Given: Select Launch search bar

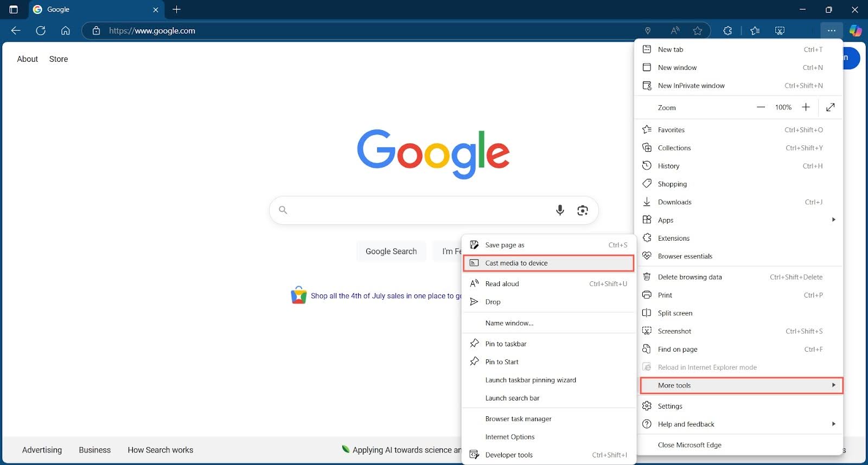Looking at the screenshot, I should [x=548, y=398].
